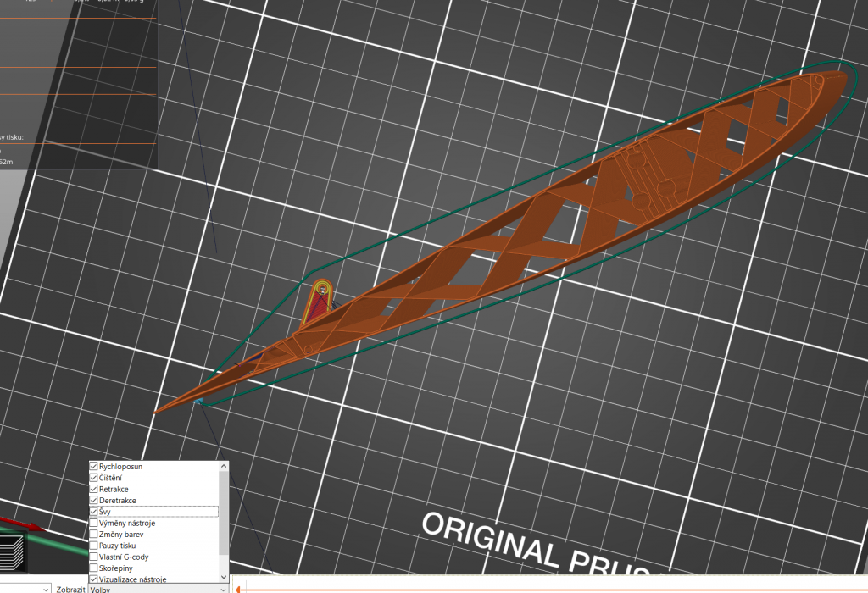
Task: Toggle Vizualizace nástroje checkbox
Action: tap(94, 579)
